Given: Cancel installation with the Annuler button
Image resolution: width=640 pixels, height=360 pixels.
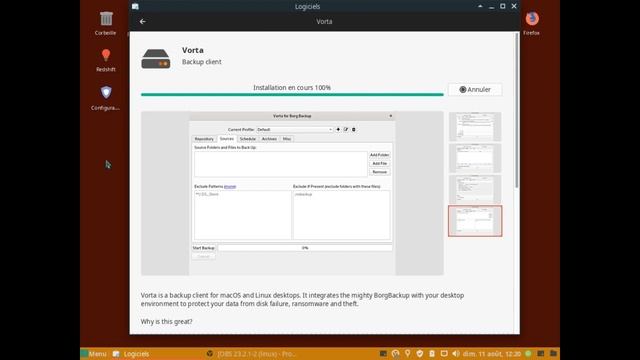Looking at the screenshot, I should tap(475, 89).
